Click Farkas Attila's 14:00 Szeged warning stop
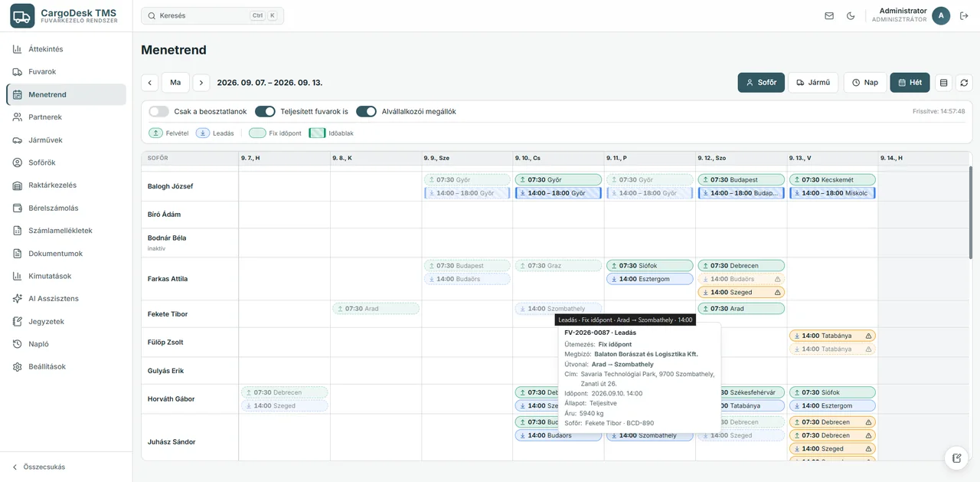 tap(741, 292)
